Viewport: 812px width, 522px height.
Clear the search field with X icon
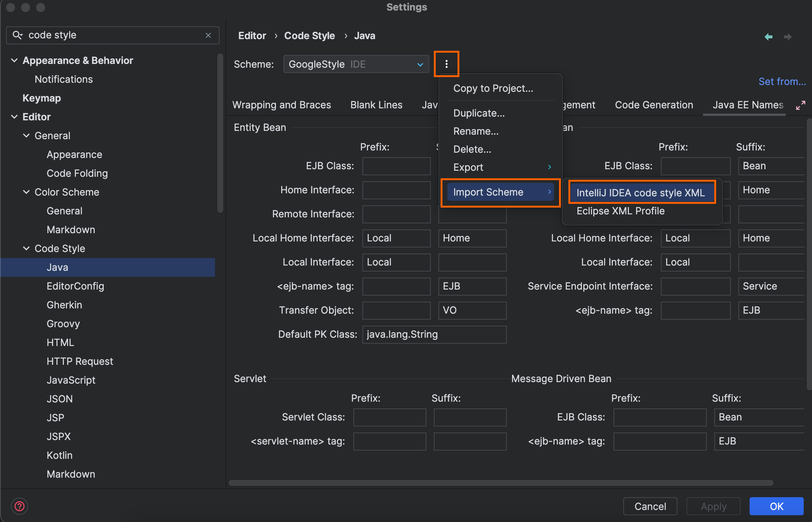(x=208, y=35)
